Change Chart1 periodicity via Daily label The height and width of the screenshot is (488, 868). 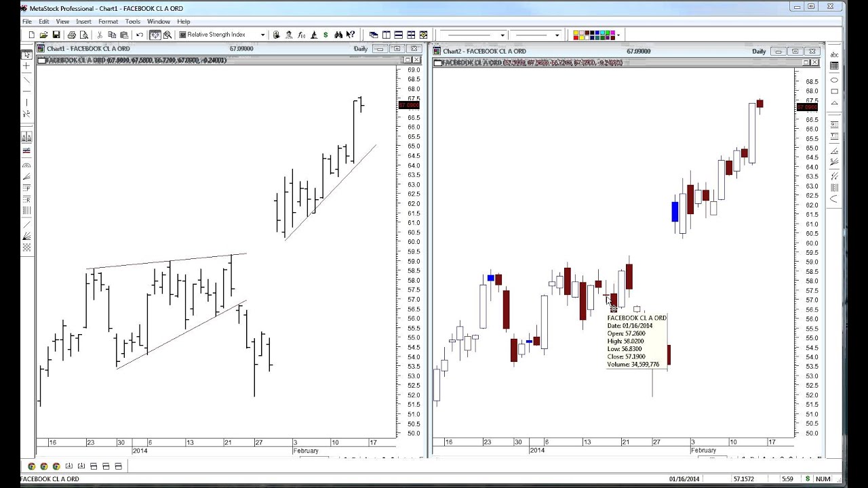click(x=361, y=49)
